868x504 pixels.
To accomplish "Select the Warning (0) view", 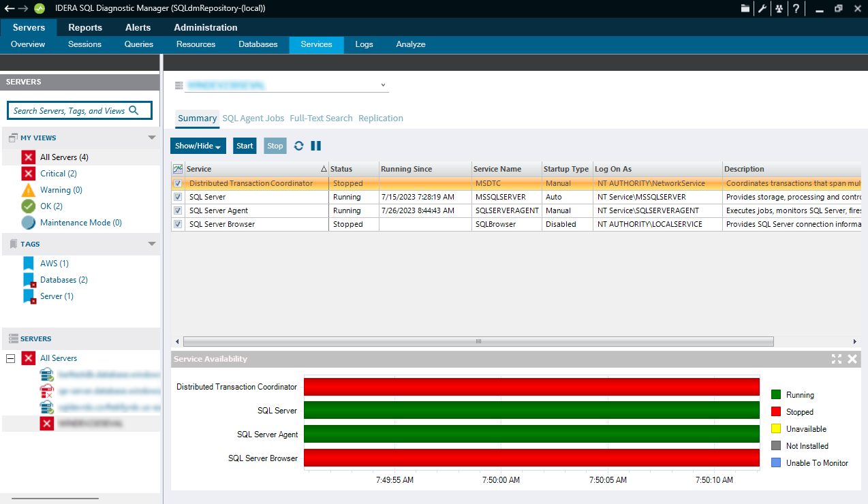I will point(61,190).
